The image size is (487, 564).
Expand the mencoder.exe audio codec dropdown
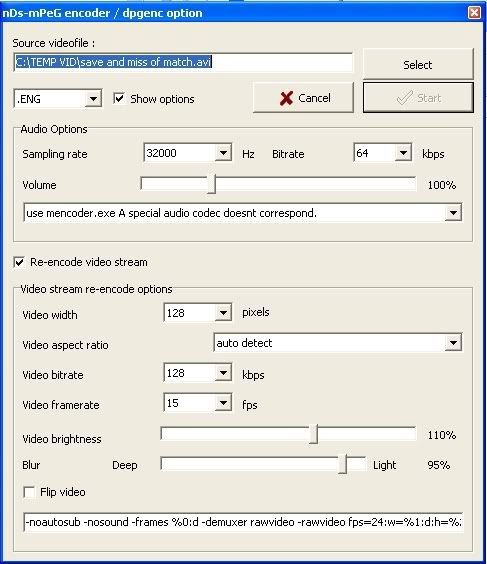coord(453,213)
